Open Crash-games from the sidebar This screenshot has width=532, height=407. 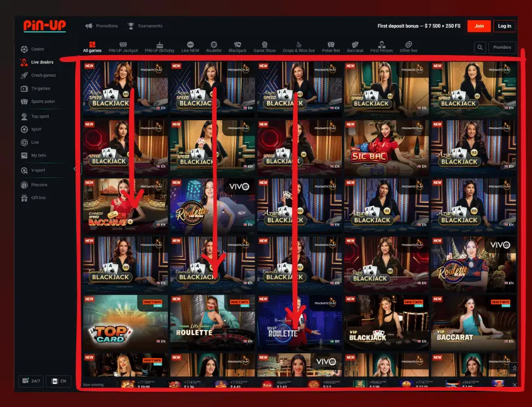[38, 75]
